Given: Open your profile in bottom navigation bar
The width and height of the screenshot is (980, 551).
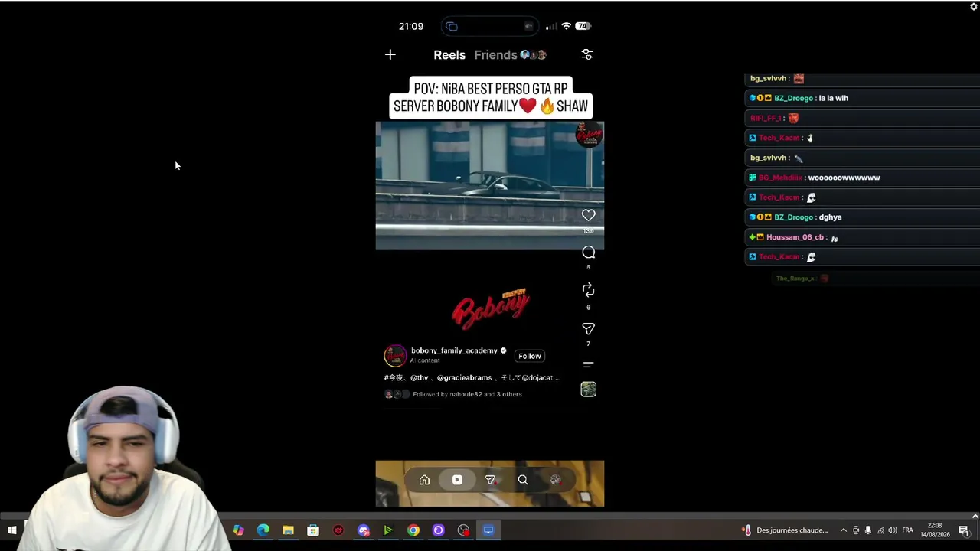Looking at the screenshot, I should tap(556, 480).
